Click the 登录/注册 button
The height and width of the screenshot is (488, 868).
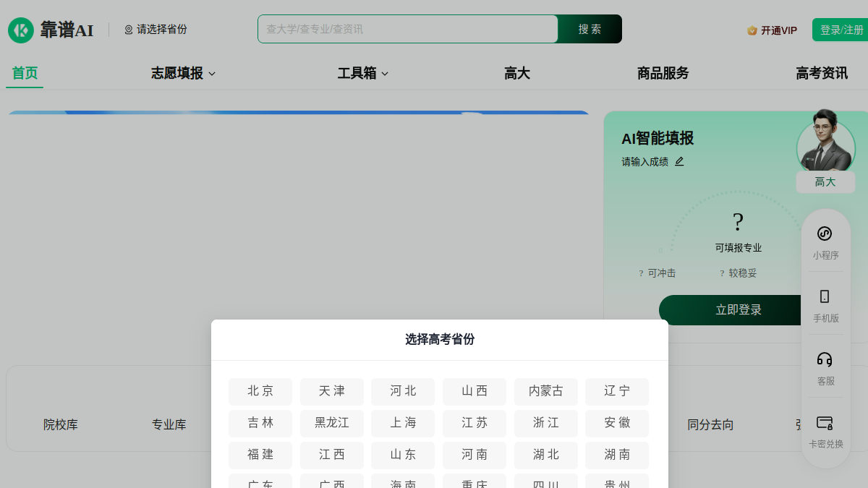pos(841,30)
